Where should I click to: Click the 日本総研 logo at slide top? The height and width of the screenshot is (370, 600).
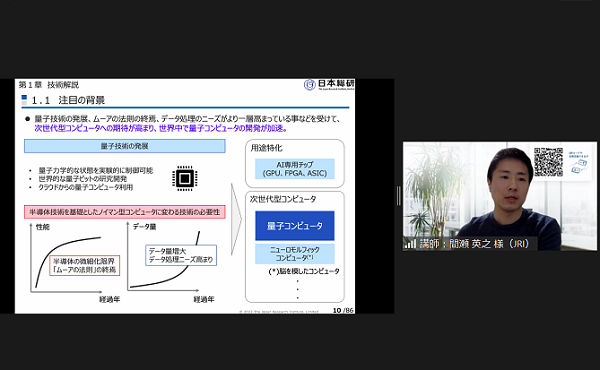[x=329, y=85]
